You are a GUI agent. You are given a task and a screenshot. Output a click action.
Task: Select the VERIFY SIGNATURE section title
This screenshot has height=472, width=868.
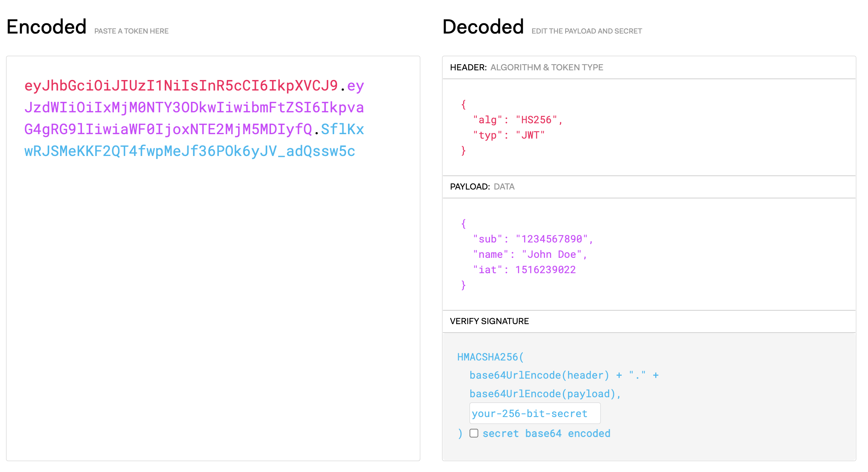click(489, 321)
